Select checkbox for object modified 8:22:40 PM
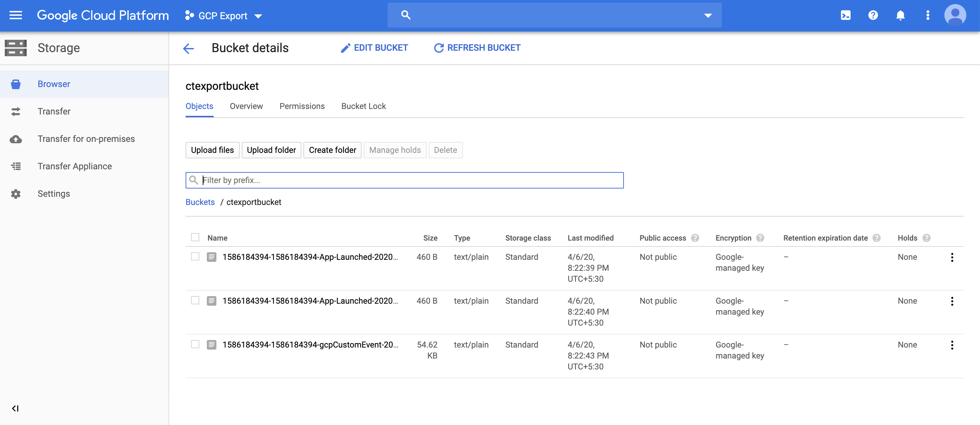 point(195,301)
